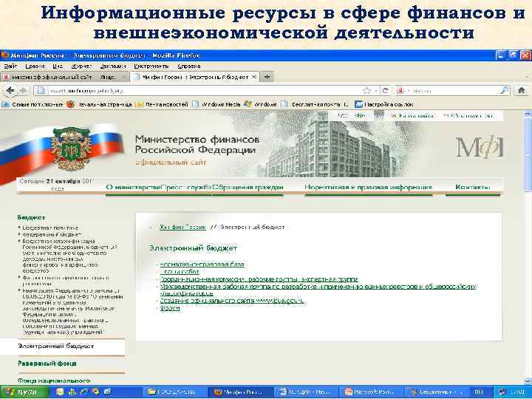
Task: Open Обращения граждан section
Action: [248, 187]
